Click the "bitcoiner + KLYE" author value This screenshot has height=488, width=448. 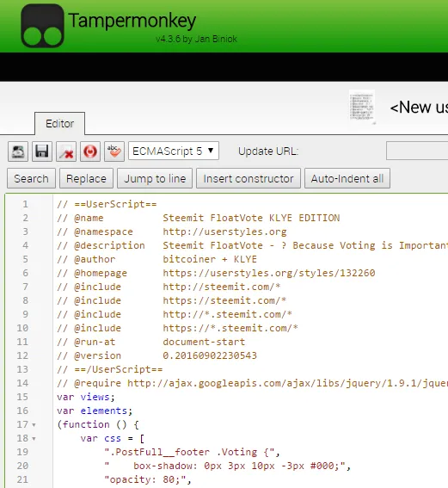(210, 259)
